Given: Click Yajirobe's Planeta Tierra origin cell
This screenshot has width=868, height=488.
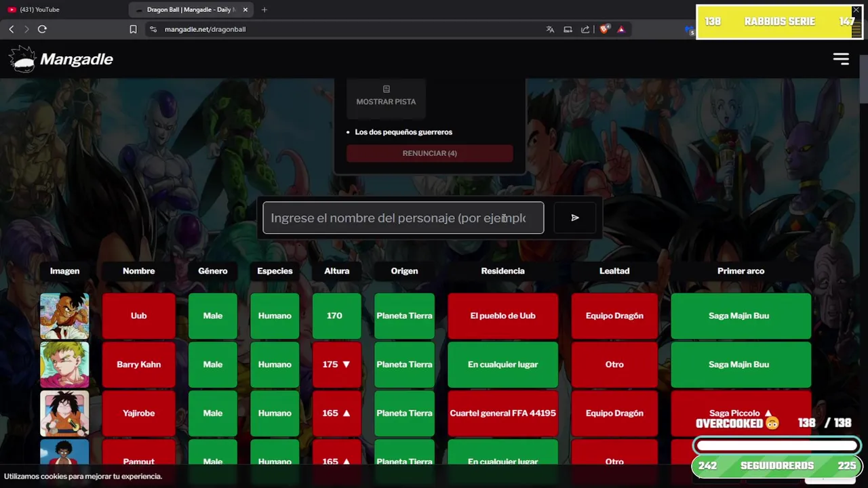Looking at the screenshot, I should [404, 413].
